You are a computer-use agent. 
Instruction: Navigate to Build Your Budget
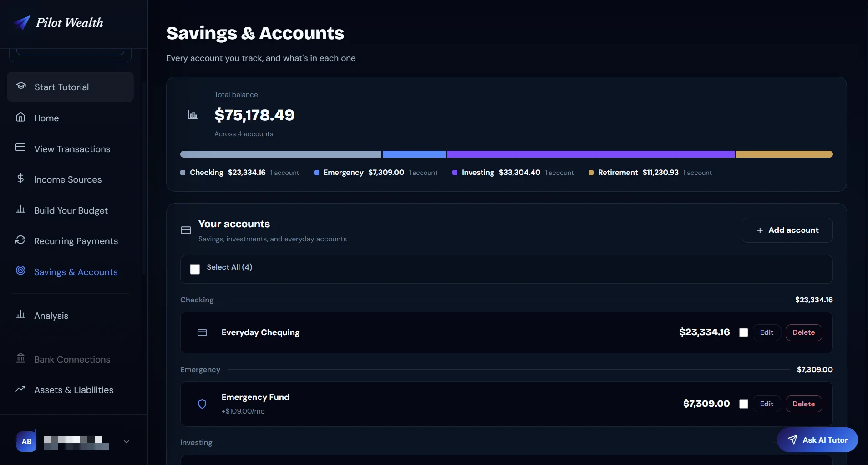71,210
